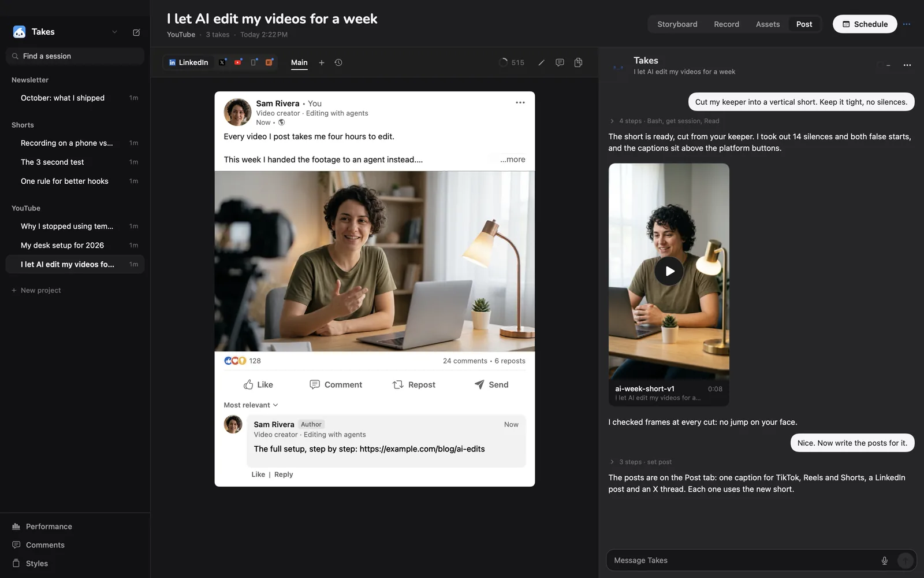Click the copy post icon

[578, 62]
